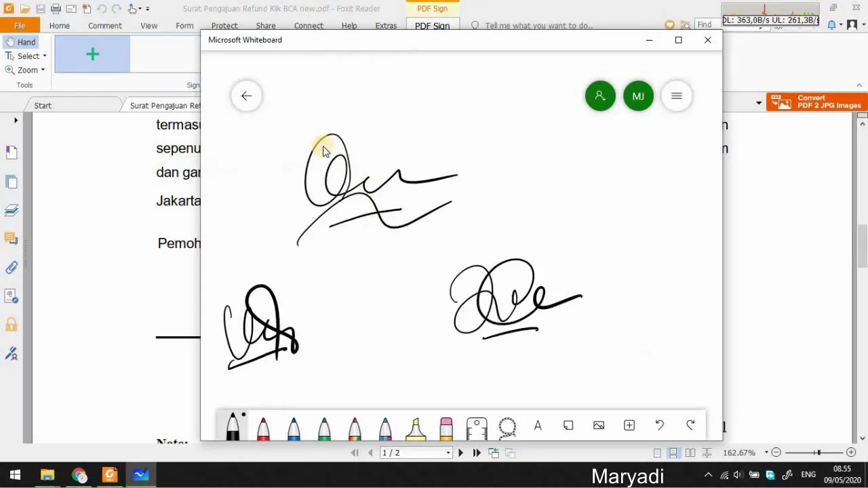Open the Comments panel in sidebar
This screenshot has width=868, height=488.
point(12,239)
